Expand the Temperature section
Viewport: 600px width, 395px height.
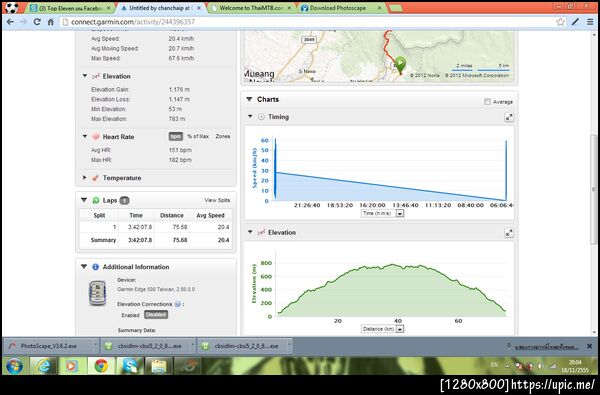coord(85,178)
